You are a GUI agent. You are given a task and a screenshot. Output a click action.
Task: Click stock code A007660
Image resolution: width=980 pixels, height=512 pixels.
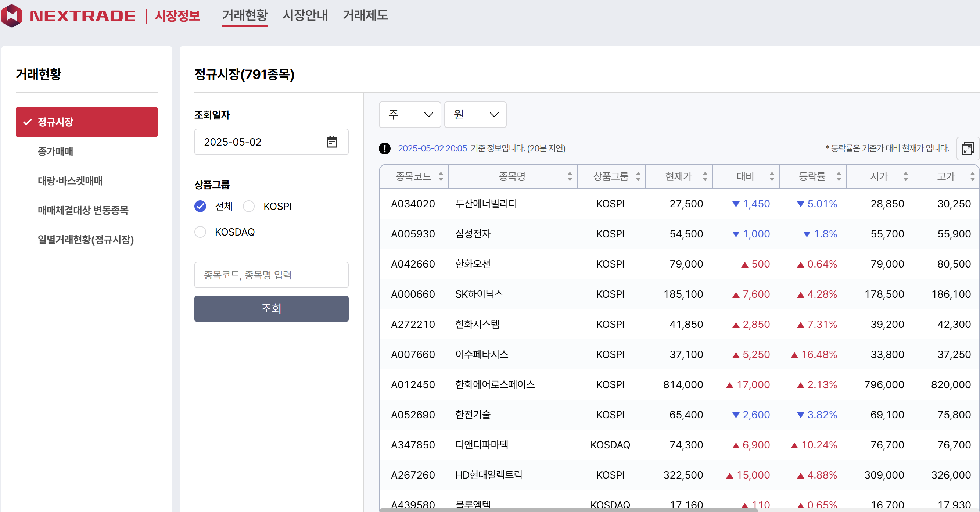coord(413,354)
